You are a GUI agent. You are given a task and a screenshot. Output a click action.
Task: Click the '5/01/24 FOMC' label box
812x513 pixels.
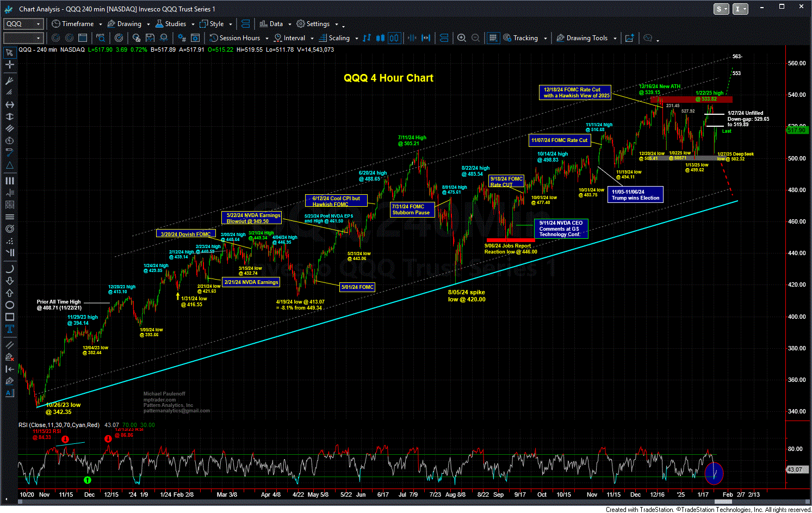point(357,287)
